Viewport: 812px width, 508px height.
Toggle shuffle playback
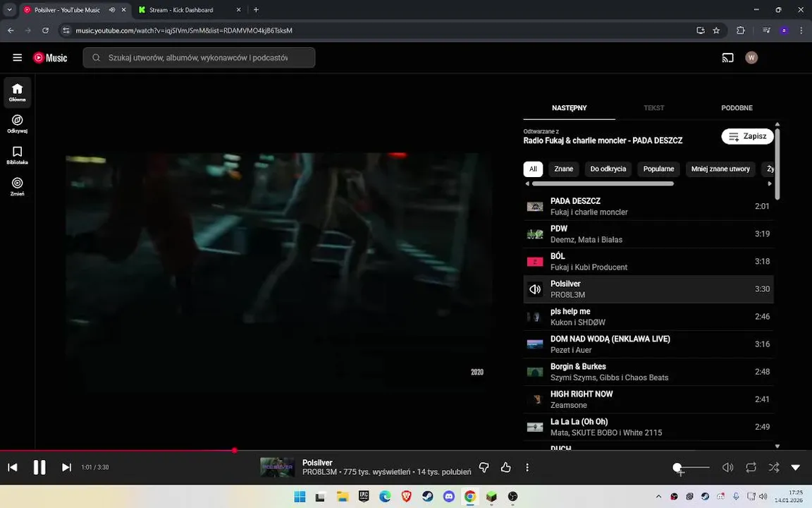point(774,467)
